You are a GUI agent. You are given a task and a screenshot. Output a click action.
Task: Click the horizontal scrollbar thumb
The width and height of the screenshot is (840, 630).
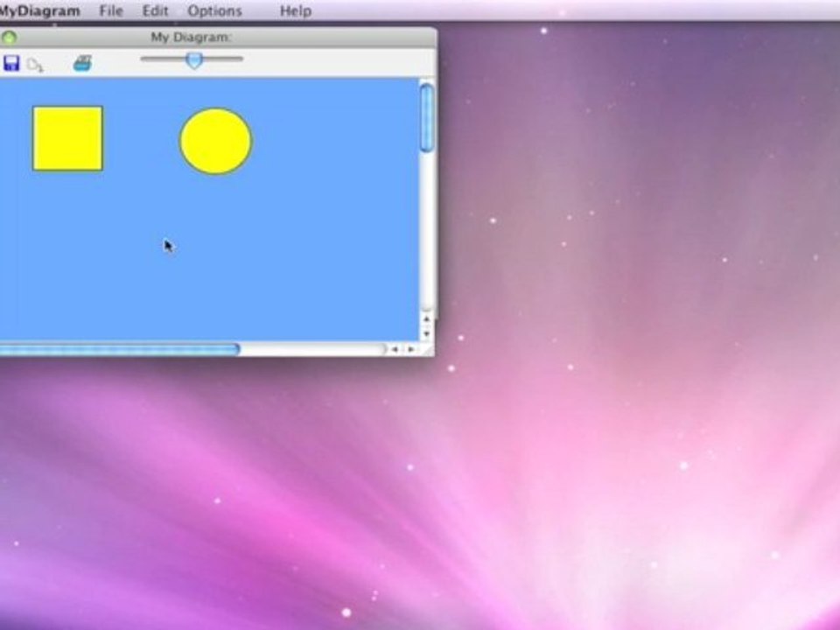click(x=119, y=350)
